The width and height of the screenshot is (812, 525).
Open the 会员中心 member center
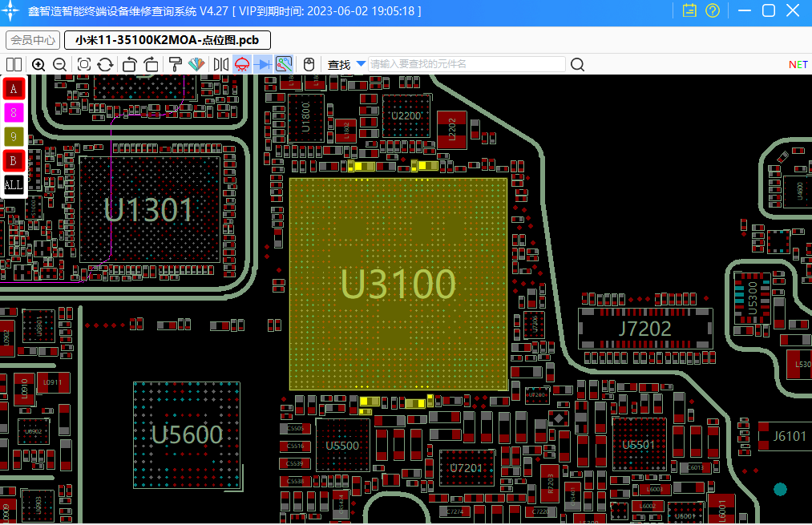click(x=33, y=40)
